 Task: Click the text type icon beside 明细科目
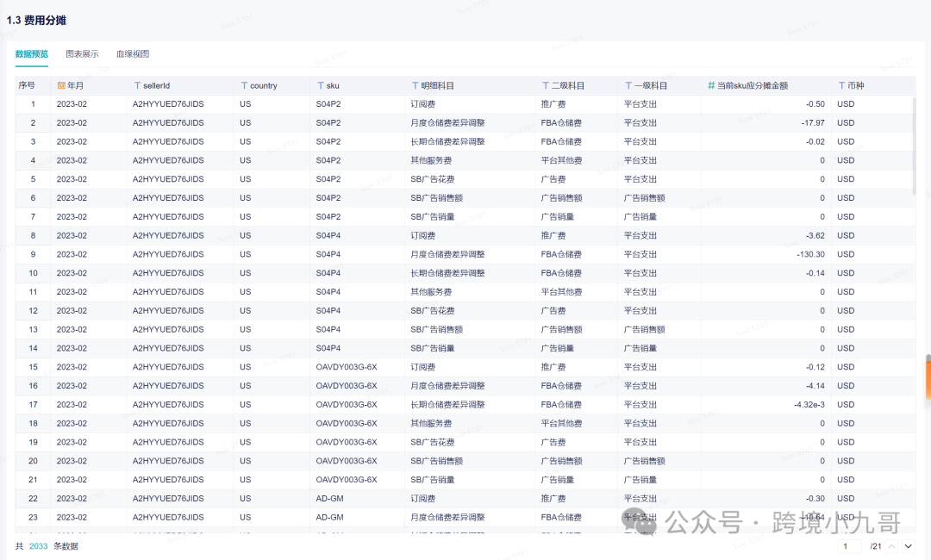415,86
